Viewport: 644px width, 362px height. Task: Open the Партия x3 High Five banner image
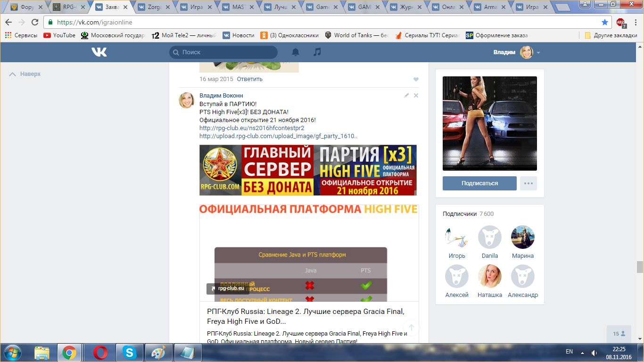(308, 170)
